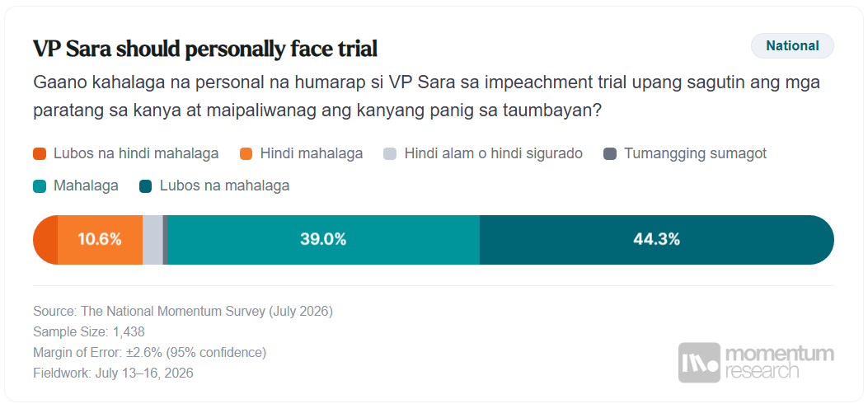Click the Lubos na mahalaga legend label
The width and height of the screenshot is (868, 418).
(x=225, y=186)
